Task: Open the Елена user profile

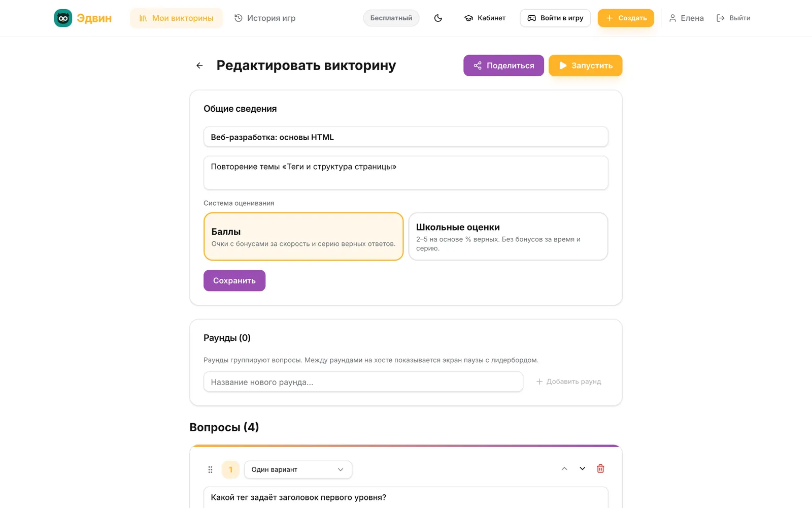Action: pos(686,18)
